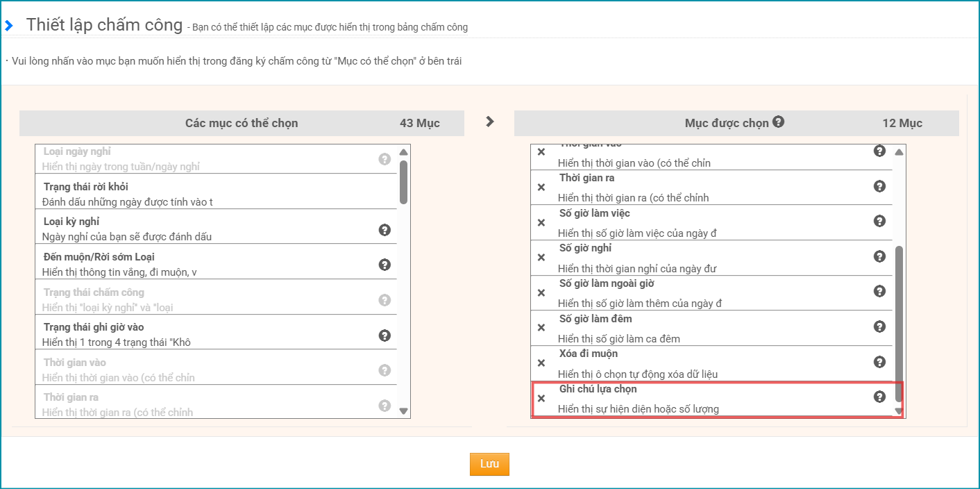This screenshot has width=980, height=489.
Task: Show help for "Số giờ làm ngoài giờ"
Action: (879, 291)
